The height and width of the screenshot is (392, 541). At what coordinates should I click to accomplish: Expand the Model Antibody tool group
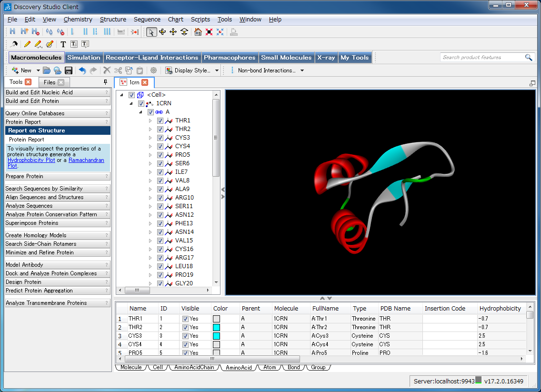tap(58, 265)
